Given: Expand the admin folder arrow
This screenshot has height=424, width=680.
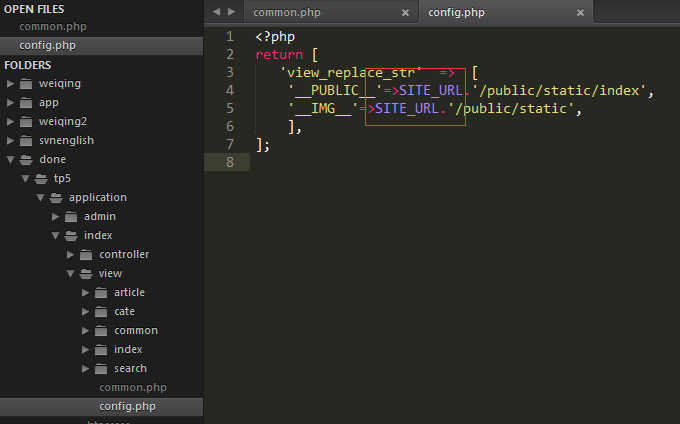Looking at the screenshot, I should click(x=56, y=216).
